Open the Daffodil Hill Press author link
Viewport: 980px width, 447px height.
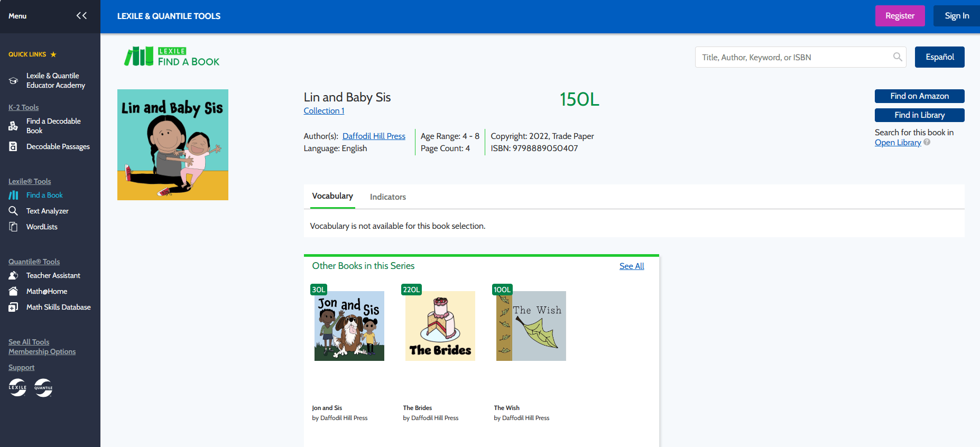point(374,136)
